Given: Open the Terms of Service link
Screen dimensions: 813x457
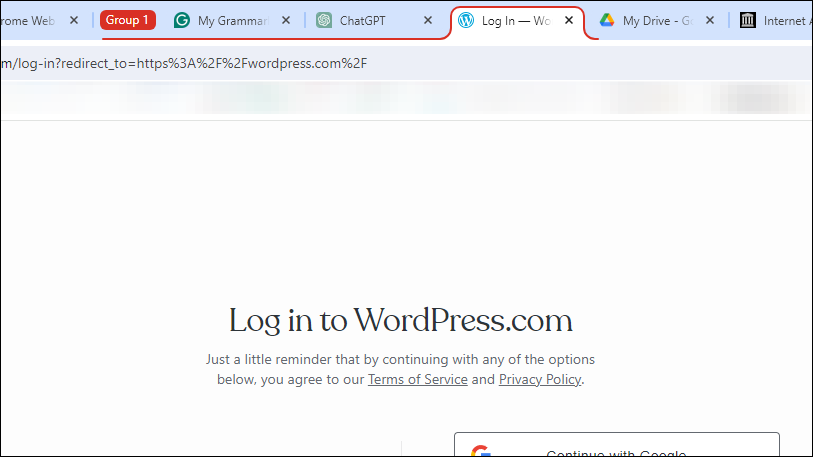Looking at the screenshot, I should (417, 380).
